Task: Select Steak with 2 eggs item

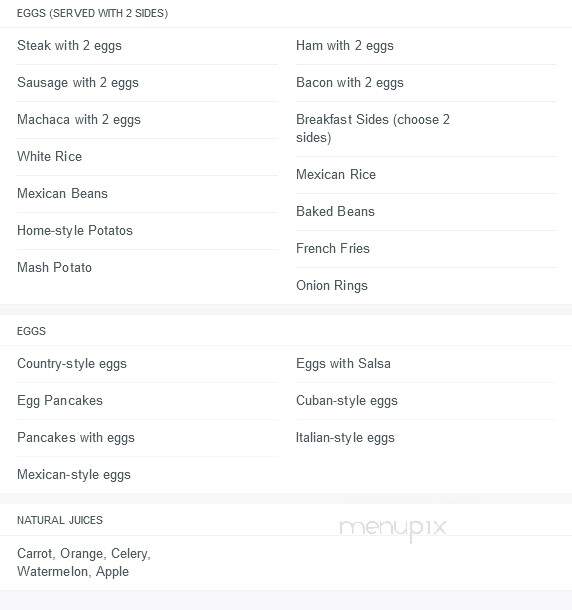Action: tap(69, 46)
